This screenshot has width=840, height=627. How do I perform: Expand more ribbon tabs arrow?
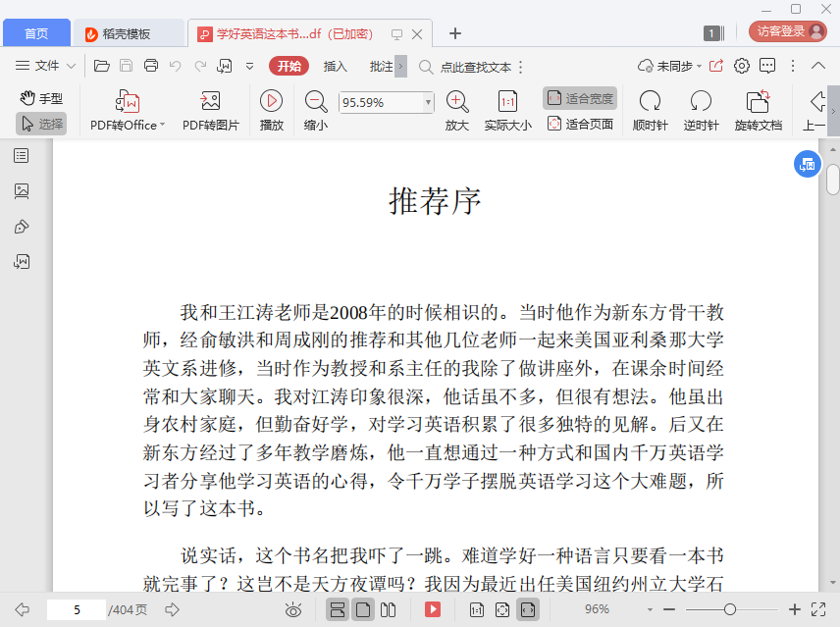(400, 67)
